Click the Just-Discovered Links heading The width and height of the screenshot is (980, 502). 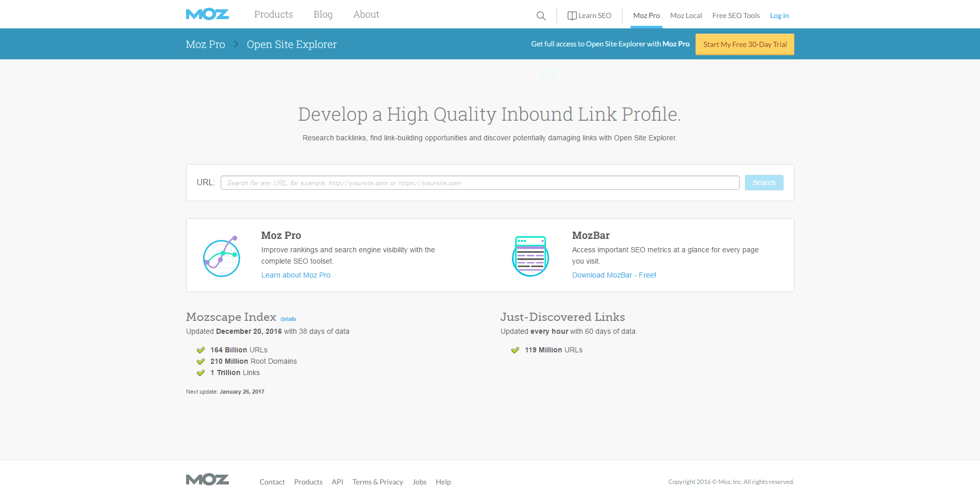562,317
